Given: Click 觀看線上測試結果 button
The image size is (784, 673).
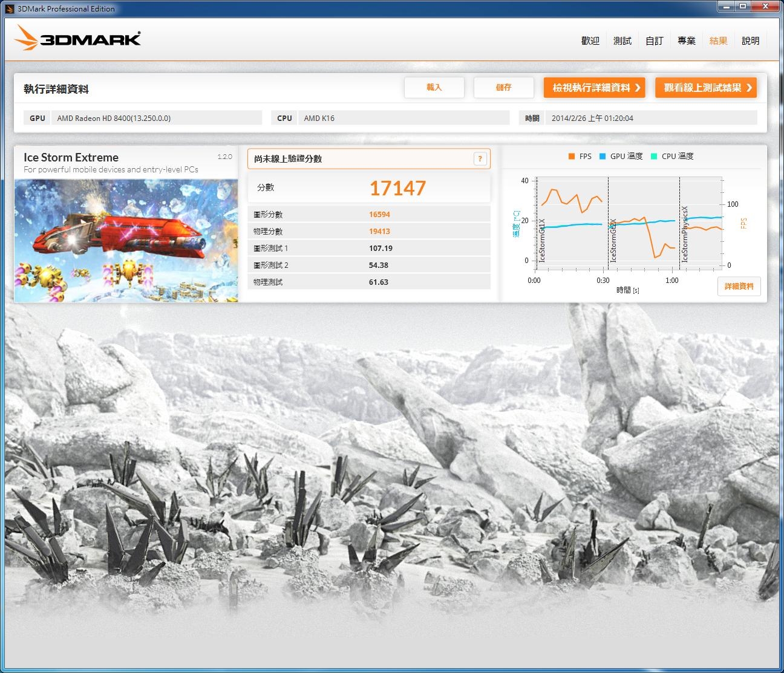Looking at the screenshot, I should coord(706,88).
